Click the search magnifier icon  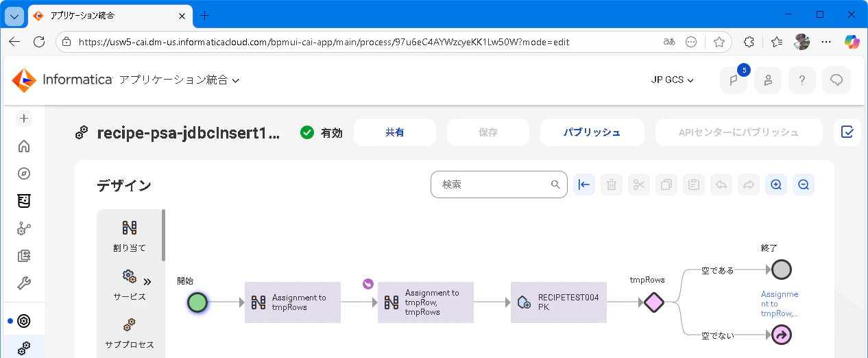[555, 184]
